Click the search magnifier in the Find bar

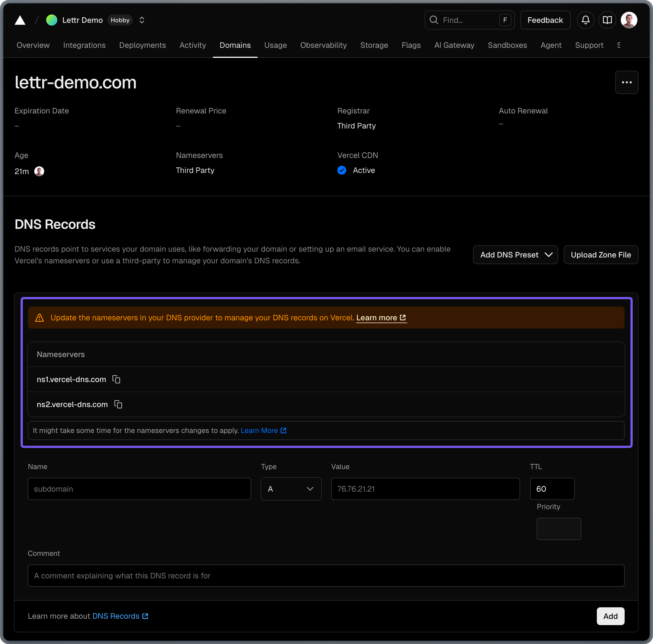click(x=434, y=20)
